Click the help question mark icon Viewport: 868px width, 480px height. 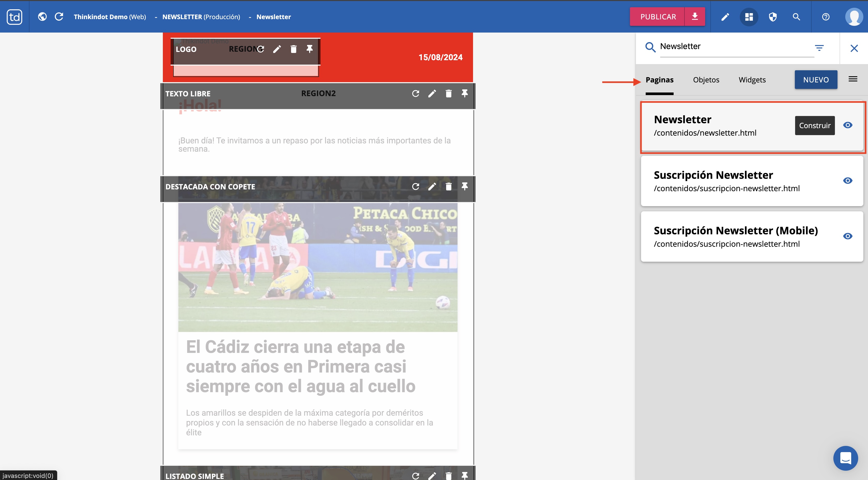coord(826,17)
